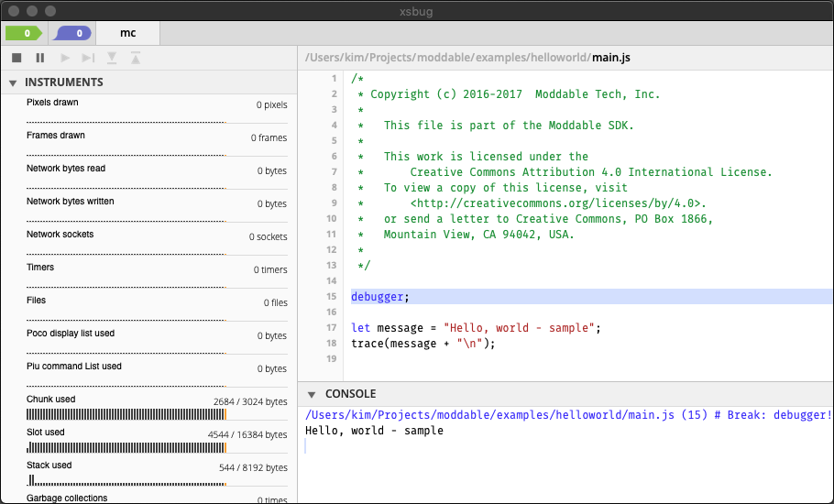Viewport: 834px width, 504px height.
Task: Click the Stop (kill) debugger button
Action: pos(16,58)
